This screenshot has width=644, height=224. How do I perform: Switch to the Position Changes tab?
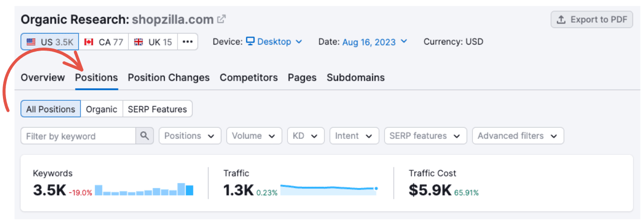(168, 78)
